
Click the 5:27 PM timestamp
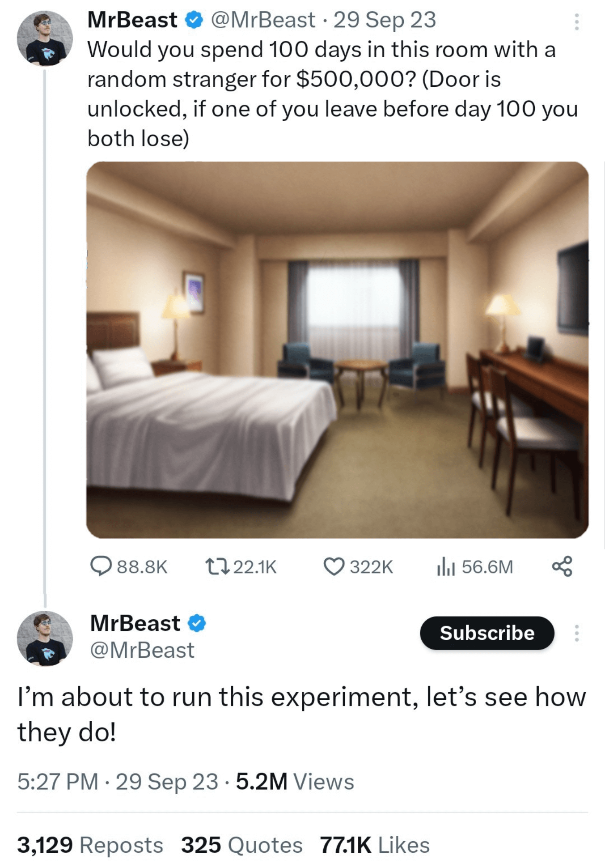pyautogui.click(x=58, y=782)
